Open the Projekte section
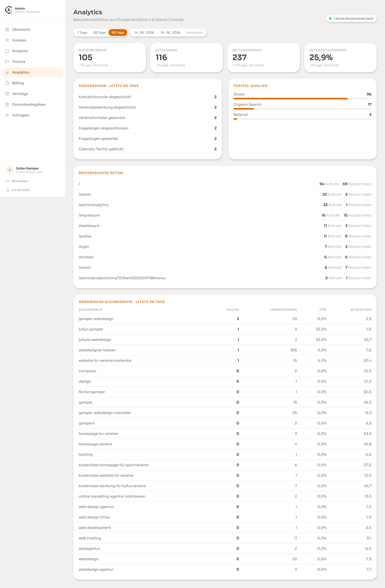 32,51
